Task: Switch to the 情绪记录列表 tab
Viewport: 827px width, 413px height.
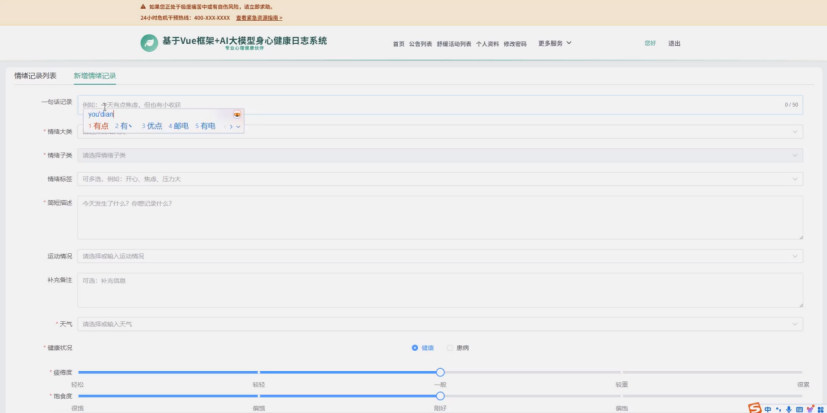Action: (35, 75)
